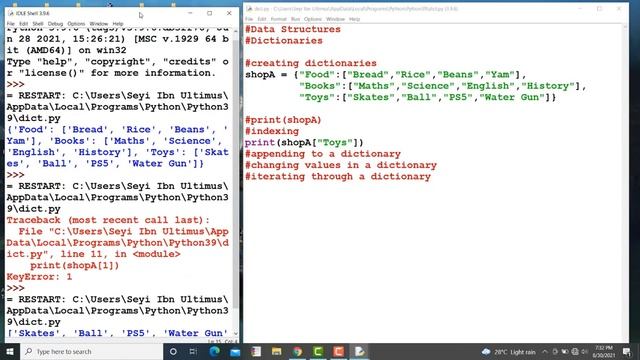
Task: Maximize the IDLE Shell window
Action: coord(209,13)
